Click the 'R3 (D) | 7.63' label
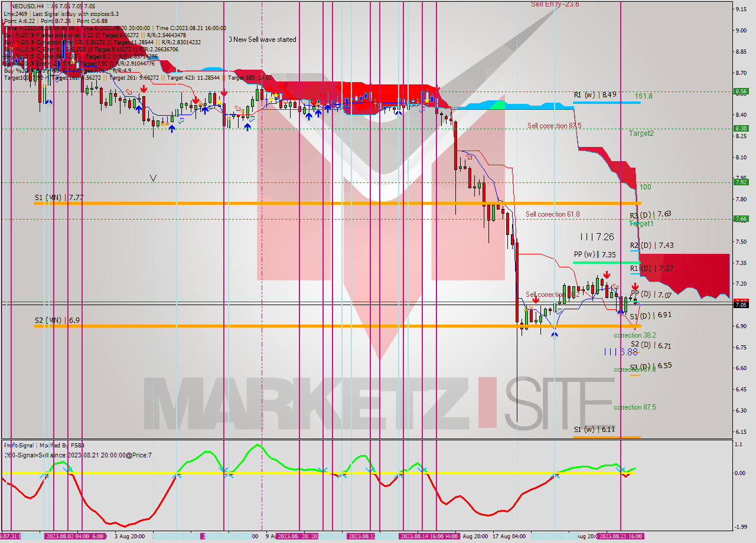 pos(650,215)
